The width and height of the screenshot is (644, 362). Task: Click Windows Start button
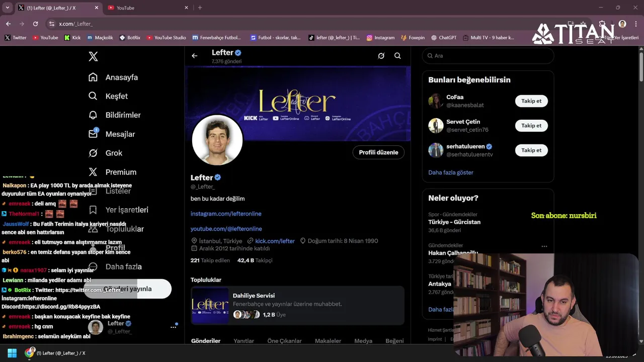point(12,353)
